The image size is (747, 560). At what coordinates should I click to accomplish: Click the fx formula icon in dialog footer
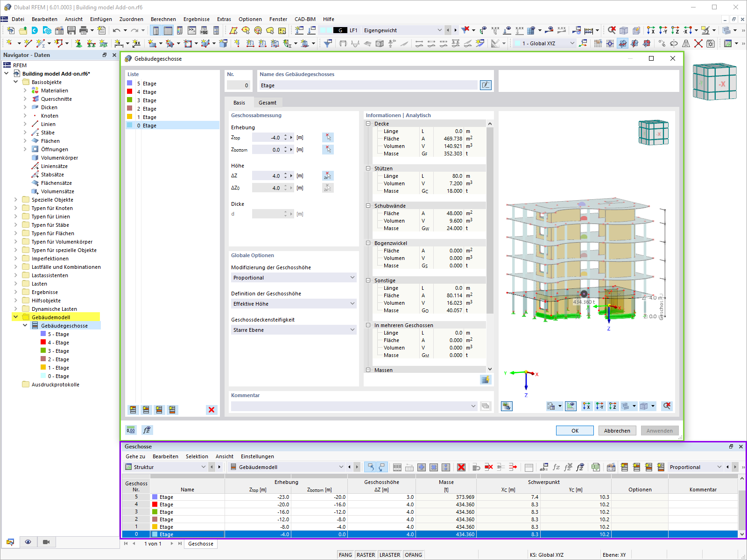point(147,430)
